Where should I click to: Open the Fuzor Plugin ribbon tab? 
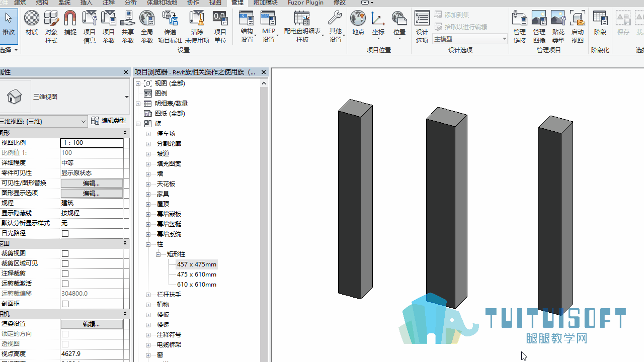coord(305,3)
